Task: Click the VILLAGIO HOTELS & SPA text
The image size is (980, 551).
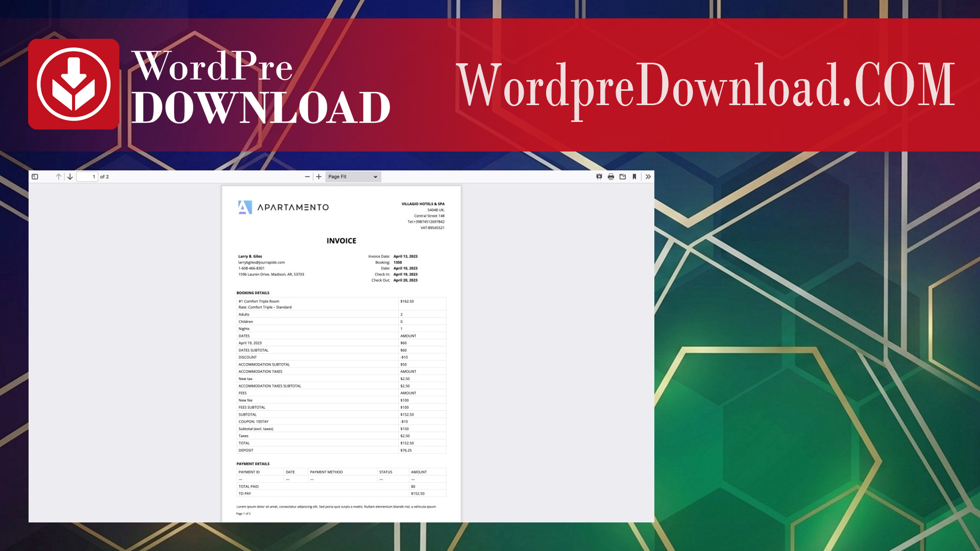Action: point(423,204)
